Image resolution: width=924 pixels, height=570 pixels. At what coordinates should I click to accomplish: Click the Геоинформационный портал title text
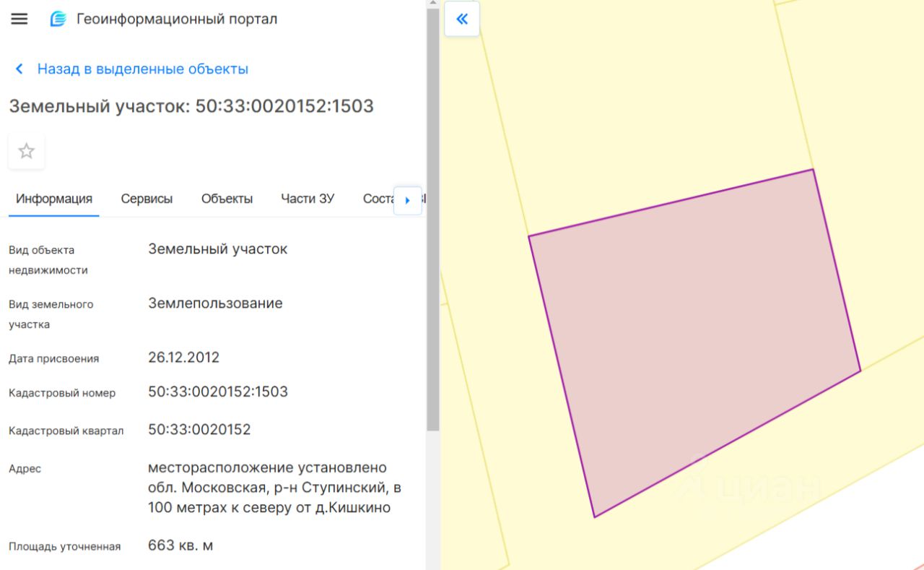tap(177, 20)
